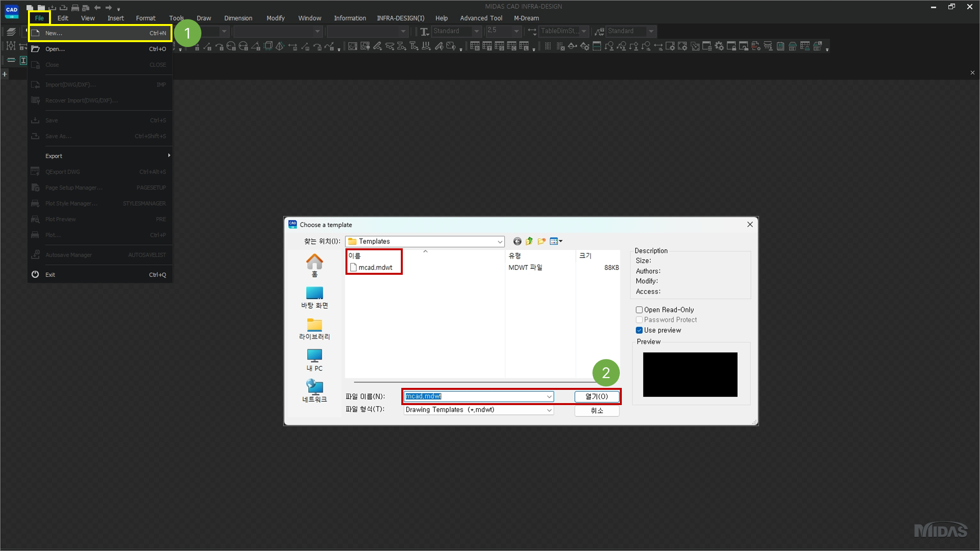
Task: Click the 3D PDF export icon in toolbar
Action: (x=756, y=46)
